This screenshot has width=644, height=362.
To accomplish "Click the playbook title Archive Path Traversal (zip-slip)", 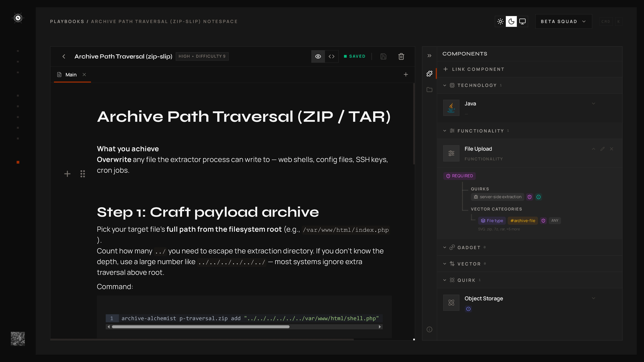I will [x=124, y=56].
